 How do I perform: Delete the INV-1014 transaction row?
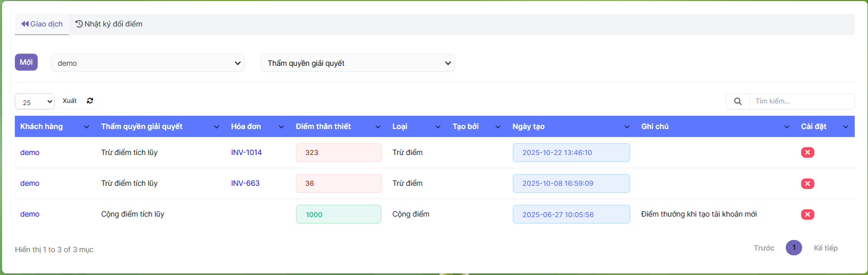(807, 153)
